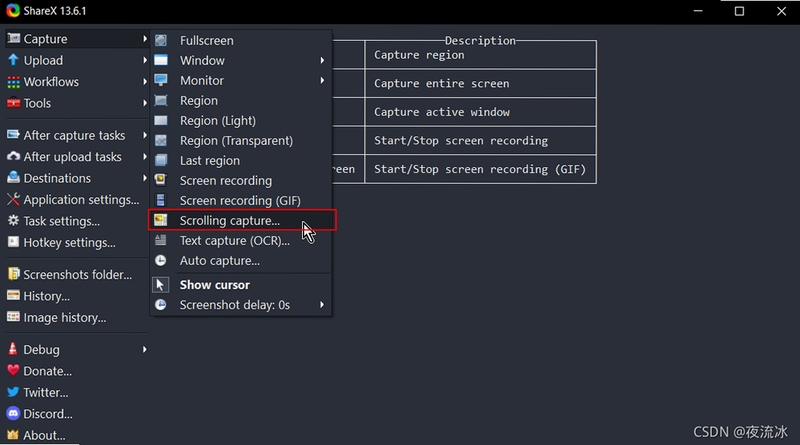Open Screenshots folder...
The height and width of the screenshot is (445, 800).
[77, 275]
